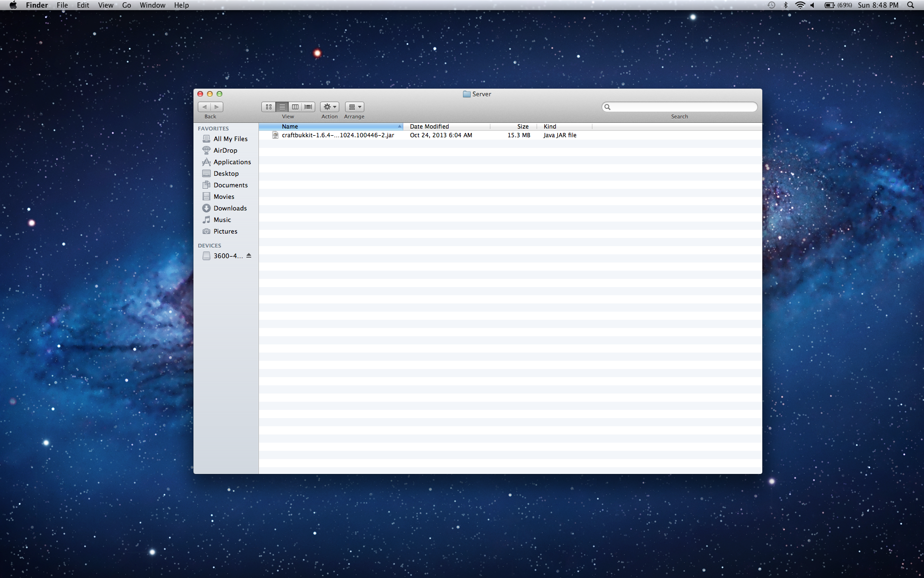
Task: Sort by Date Modified column
Action: point(447,127)
